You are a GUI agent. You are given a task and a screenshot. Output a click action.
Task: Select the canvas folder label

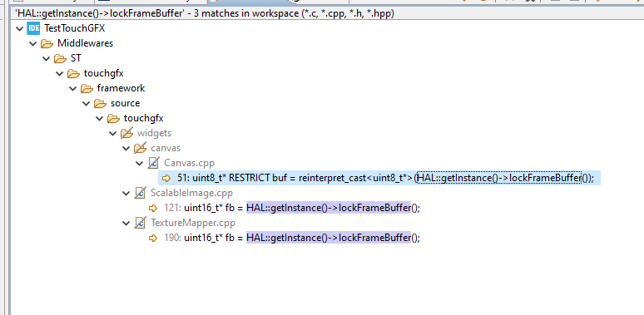166,148
